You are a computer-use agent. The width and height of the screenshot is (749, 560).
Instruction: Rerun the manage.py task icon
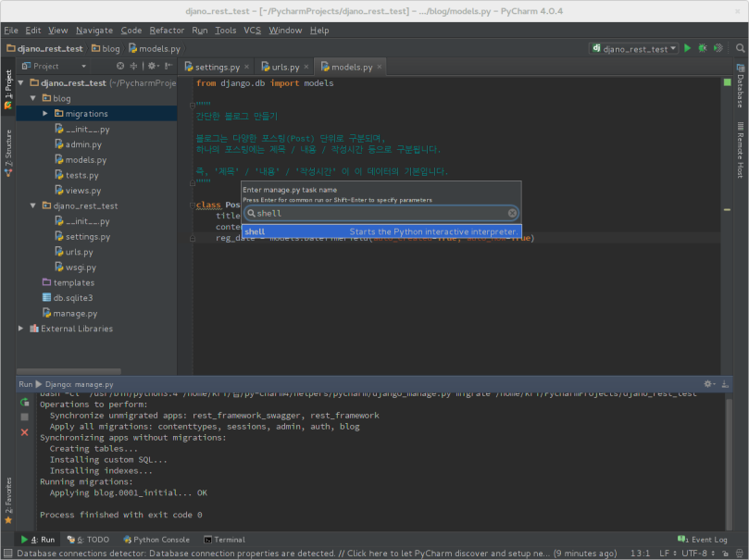click(25, 403)
